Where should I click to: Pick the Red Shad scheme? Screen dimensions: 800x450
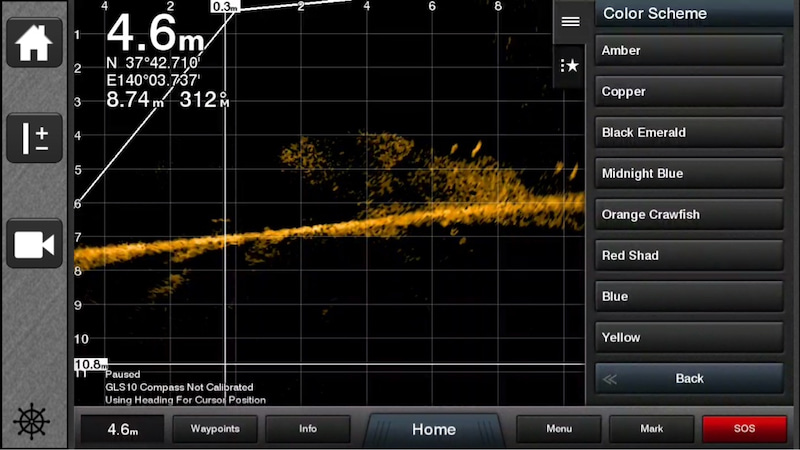tap(689, 256)
